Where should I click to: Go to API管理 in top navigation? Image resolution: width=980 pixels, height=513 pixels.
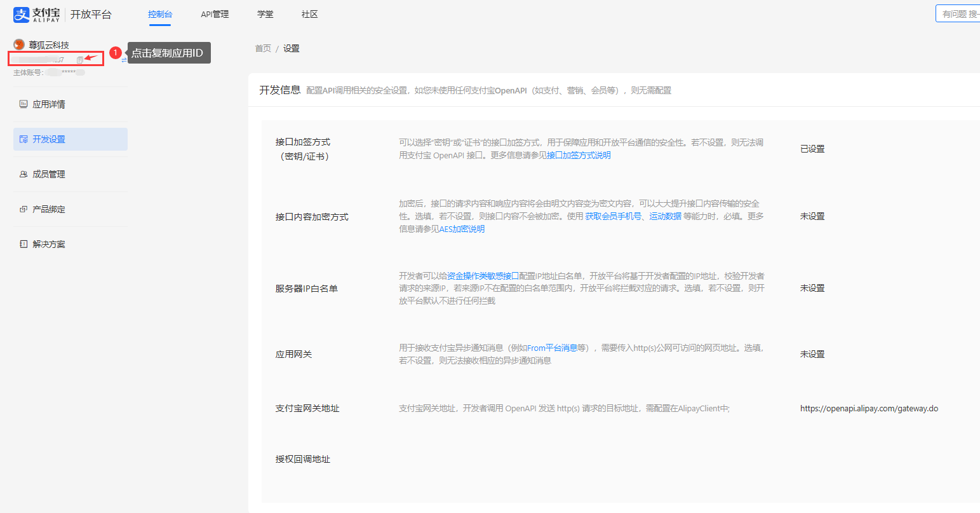(x=215, y=14)
